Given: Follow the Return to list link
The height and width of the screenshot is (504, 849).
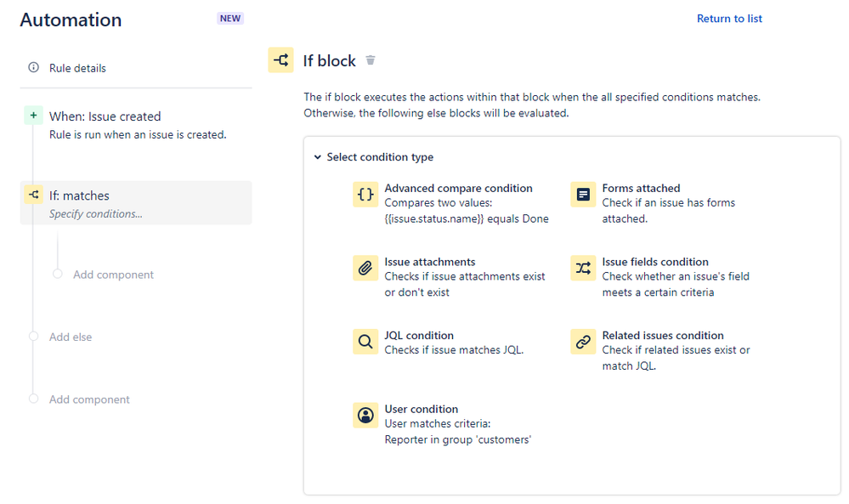Looking at the screenshot, I should pos(729,19).
